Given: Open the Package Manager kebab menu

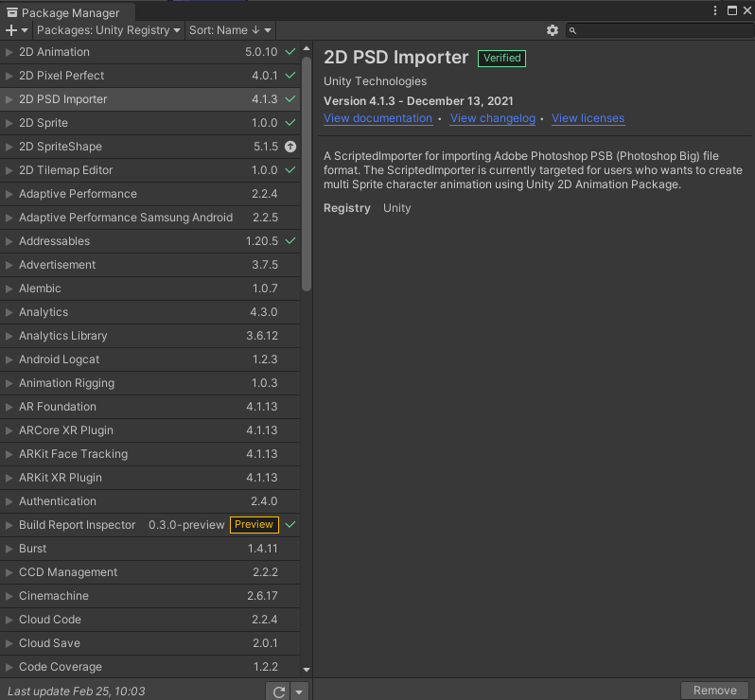Looking at the screenshot, I should point(715,10).
